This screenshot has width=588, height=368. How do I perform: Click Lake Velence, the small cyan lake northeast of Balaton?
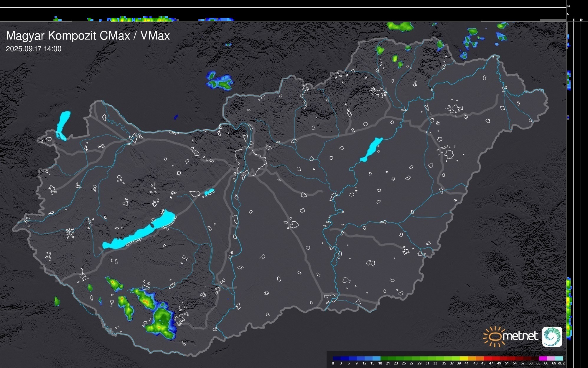209,192
